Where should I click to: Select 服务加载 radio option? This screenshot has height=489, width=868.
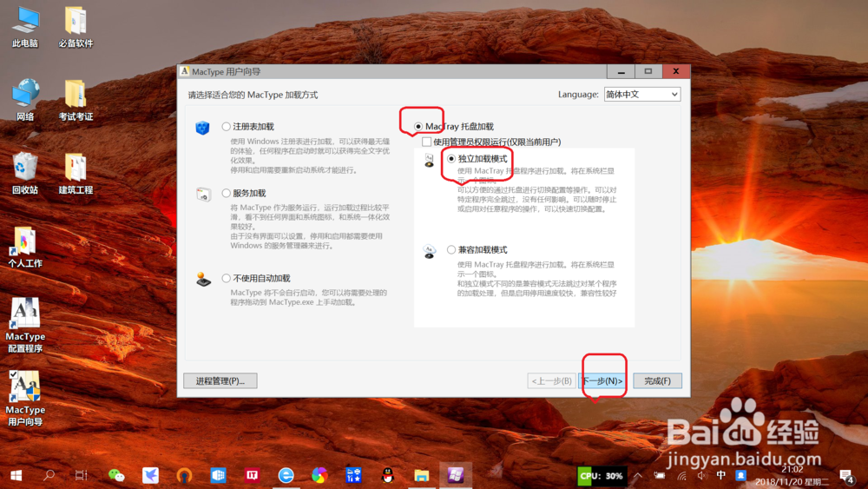tap(226, 193)
